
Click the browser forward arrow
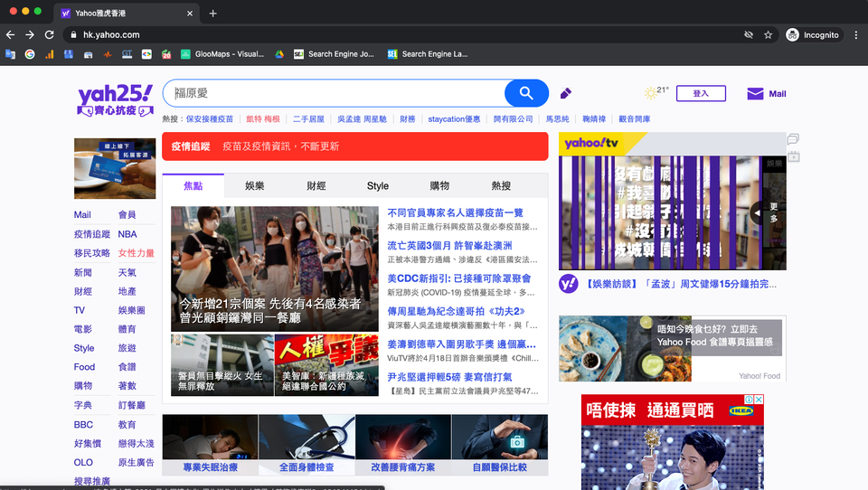(x=30, y=35)
